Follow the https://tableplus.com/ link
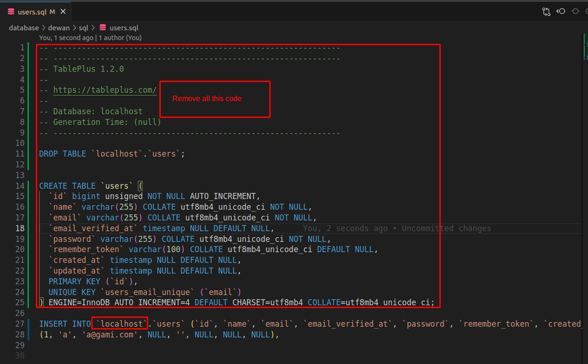This screenshot has height=364, width=588. 105,90
